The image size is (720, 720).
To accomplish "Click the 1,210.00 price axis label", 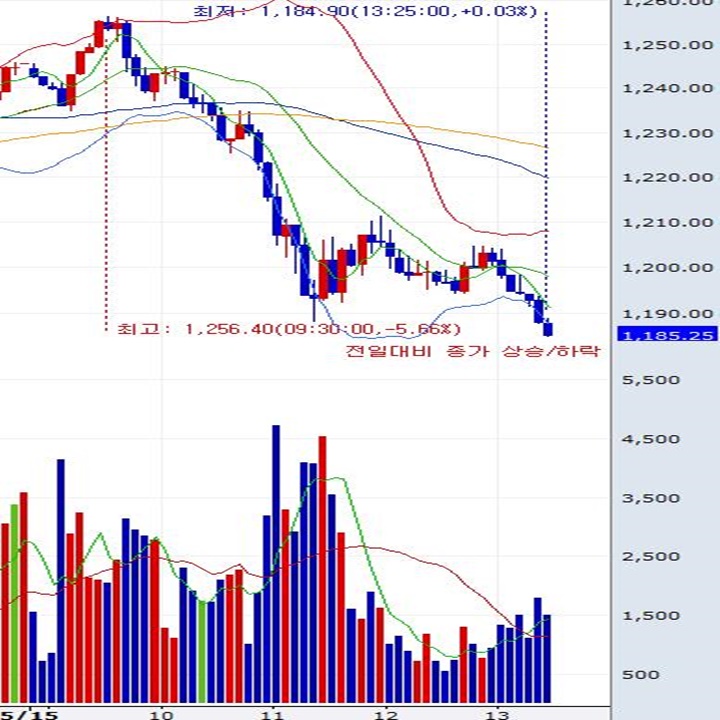I will pyautogui.click(x=667, y=223).
